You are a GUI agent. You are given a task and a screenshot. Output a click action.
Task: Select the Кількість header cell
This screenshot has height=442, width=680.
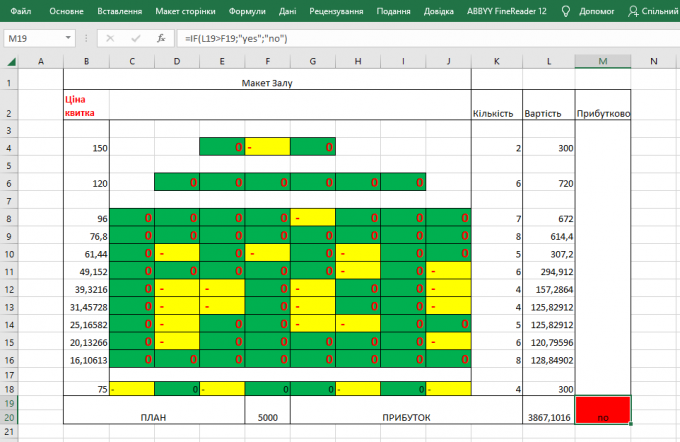[497, 105]
